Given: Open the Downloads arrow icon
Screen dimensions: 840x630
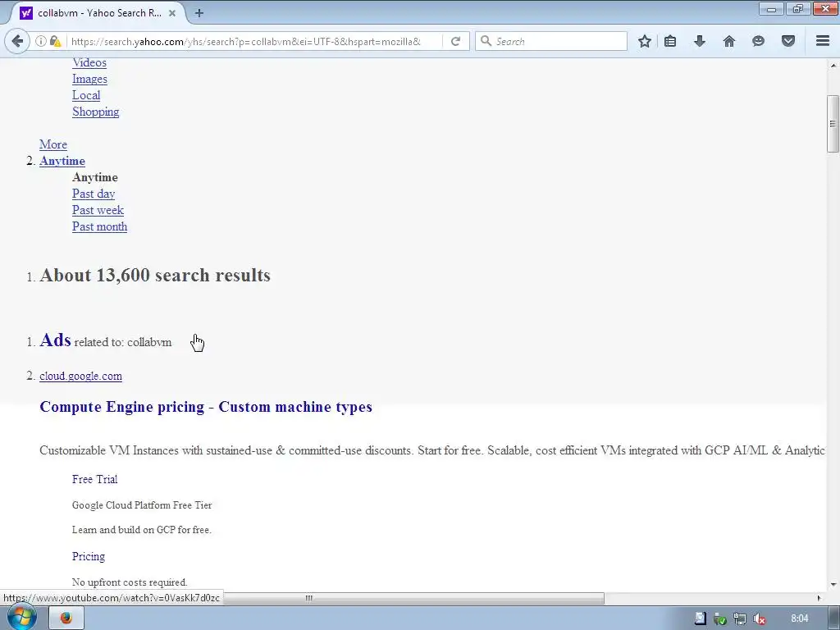Looking at the screenshot, I should [700, 41].
